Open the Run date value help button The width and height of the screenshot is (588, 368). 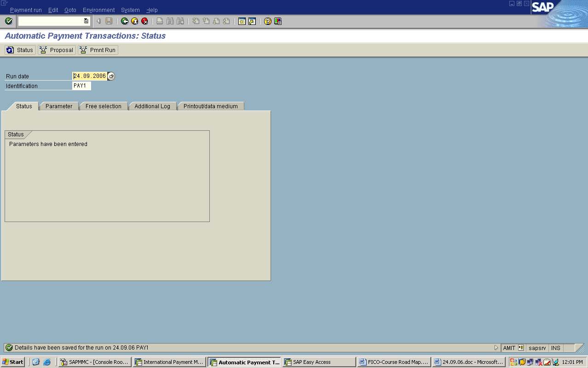coord(111,76)
